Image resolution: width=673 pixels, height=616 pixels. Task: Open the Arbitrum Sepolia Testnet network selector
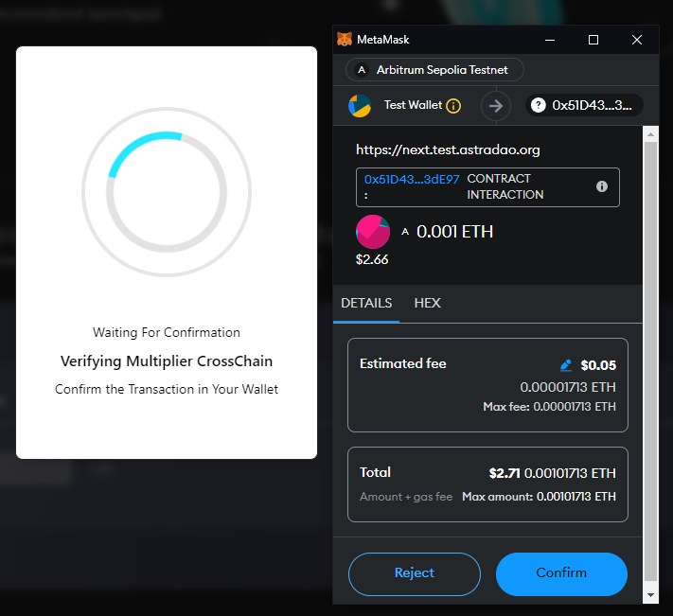point(434,69)
